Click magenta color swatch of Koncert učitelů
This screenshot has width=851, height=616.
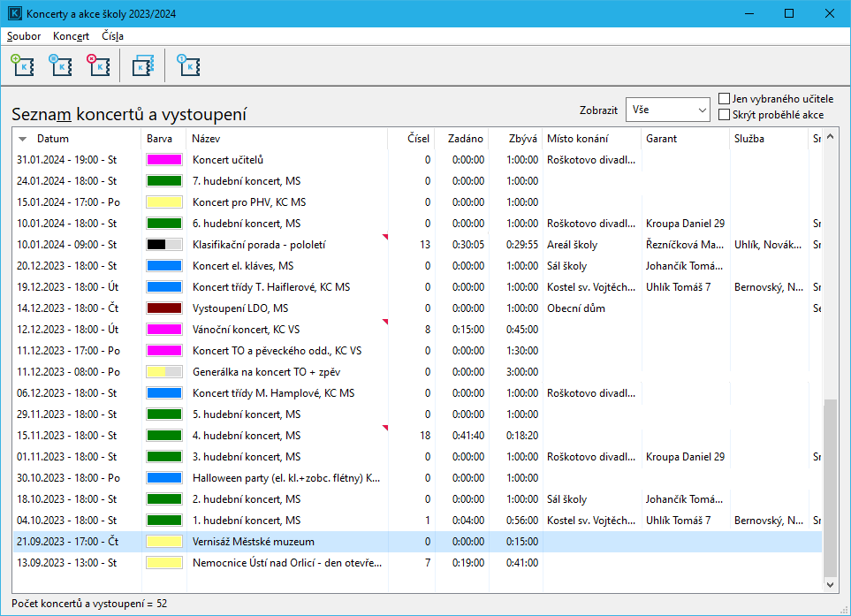click(163, 160)
